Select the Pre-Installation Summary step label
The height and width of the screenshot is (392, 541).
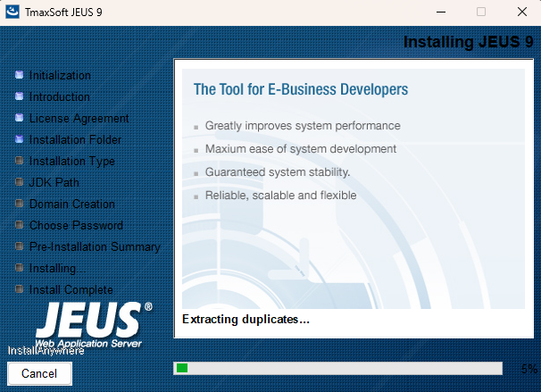95,246
